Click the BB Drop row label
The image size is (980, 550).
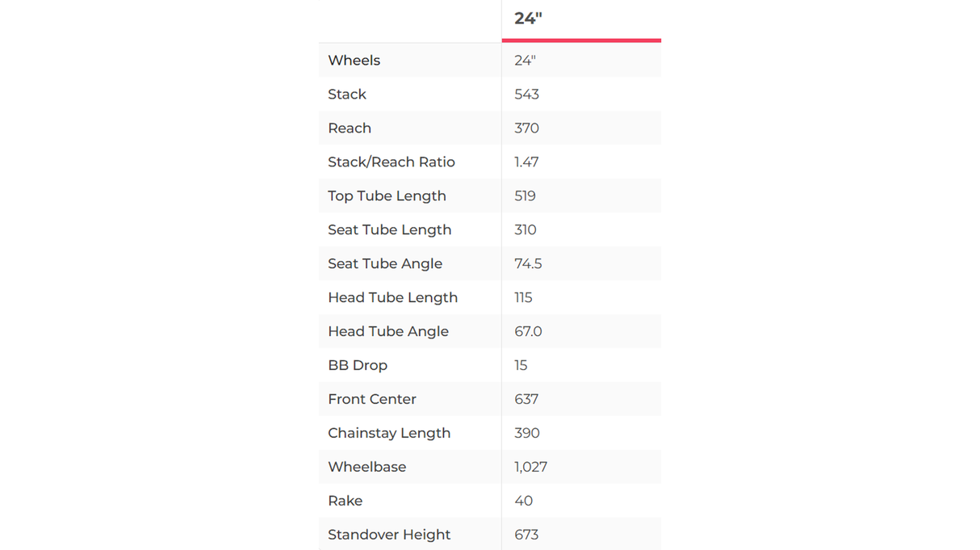358,366
